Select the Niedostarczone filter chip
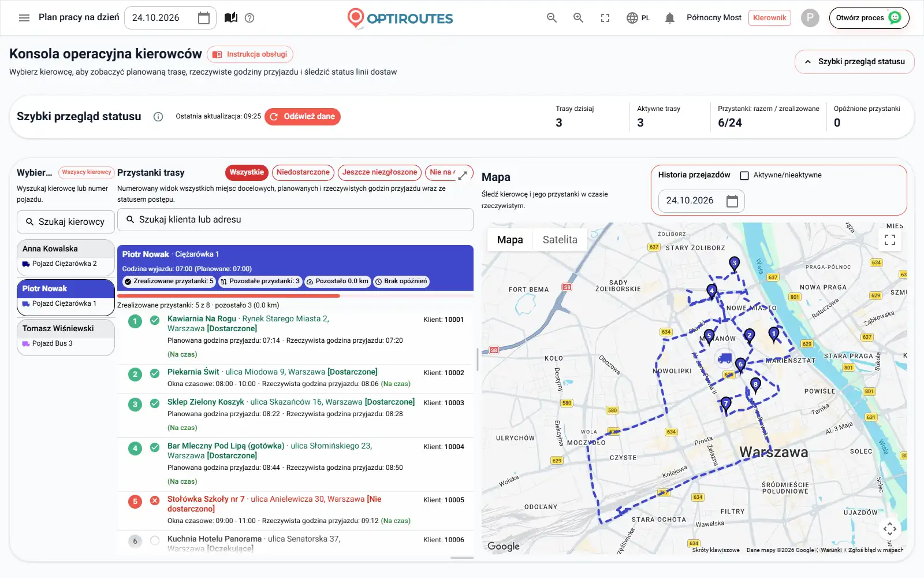 coord(303,172)
